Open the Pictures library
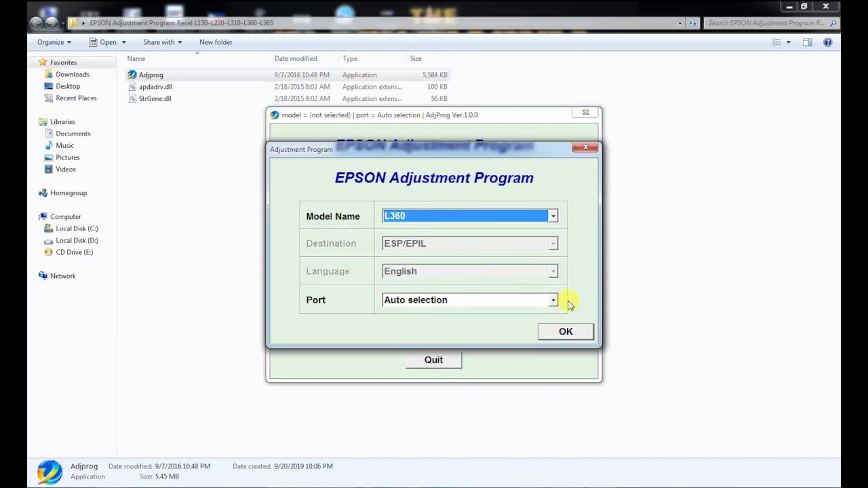 point(67,157)
